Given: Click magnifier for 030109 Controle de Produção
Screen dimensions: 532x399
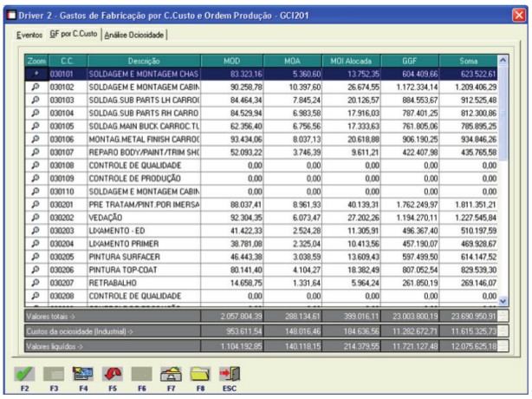Looking at the screenshot, I should [36, 179].
